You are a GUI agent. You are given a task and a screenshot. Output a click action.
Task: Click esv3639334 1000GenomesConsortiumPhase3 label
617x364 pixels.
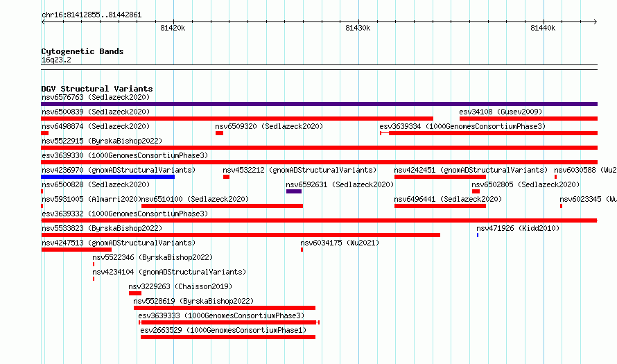pos(462,126)
